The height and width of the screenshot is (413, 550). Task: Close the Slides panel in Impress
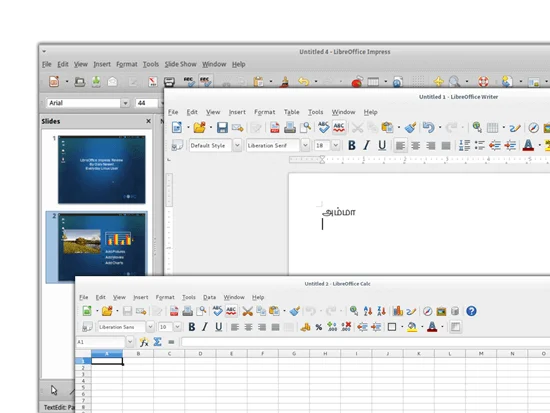pyautogui.click(x=148, y=121)
